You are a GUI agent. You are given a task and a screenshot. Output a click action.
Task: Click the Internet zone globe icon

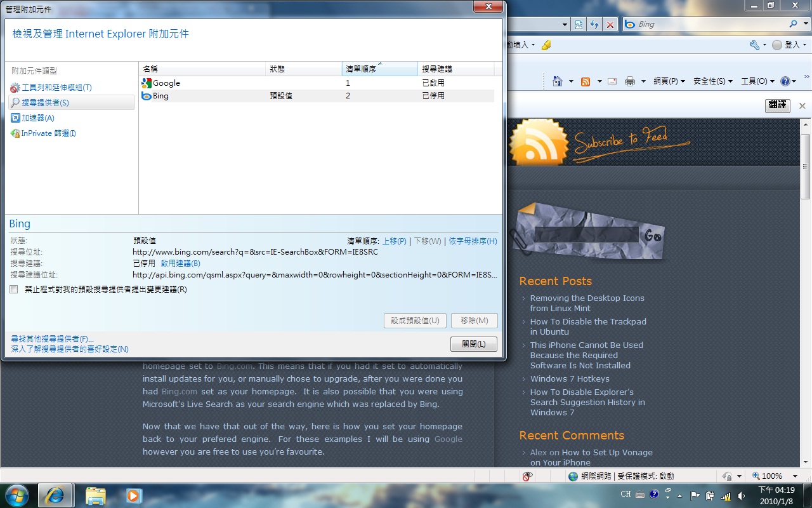tap(573, 476)
